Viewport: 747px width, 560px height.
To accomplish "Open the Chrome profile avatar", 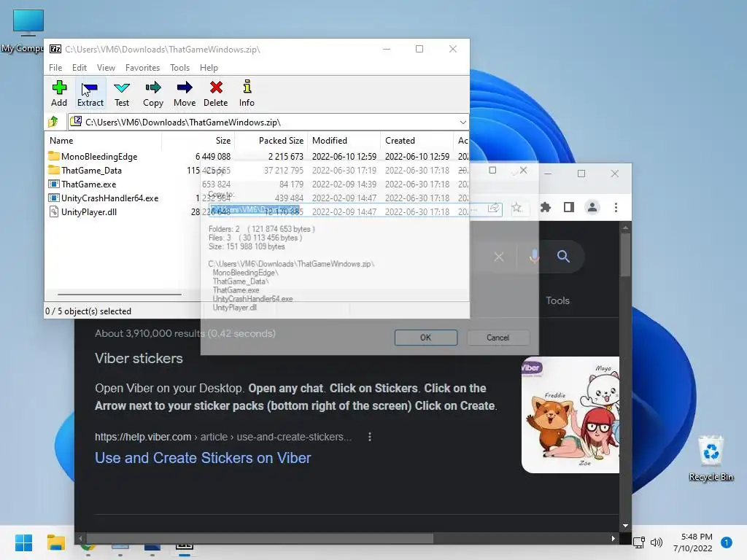I will point(592,207).
